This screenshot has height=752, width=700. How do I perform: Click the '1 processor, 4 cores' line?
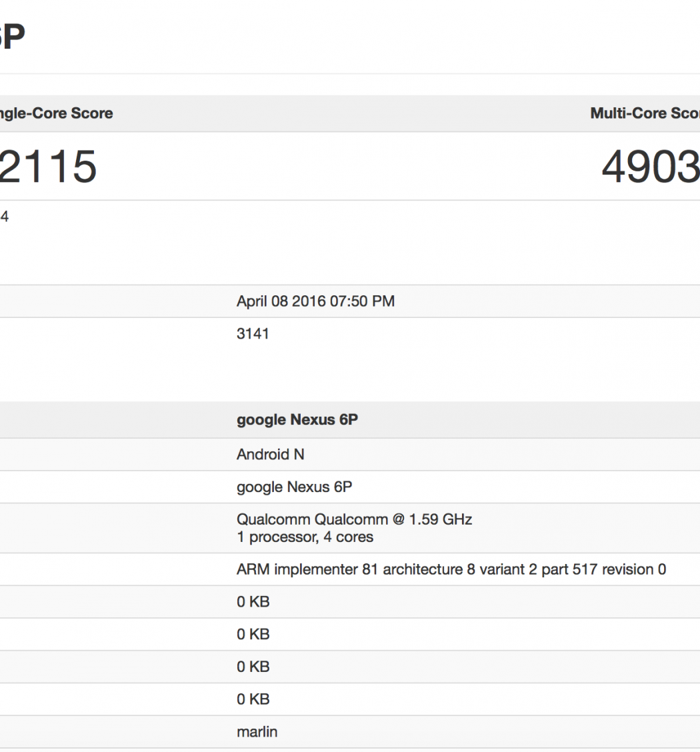[x=305, y=537]
